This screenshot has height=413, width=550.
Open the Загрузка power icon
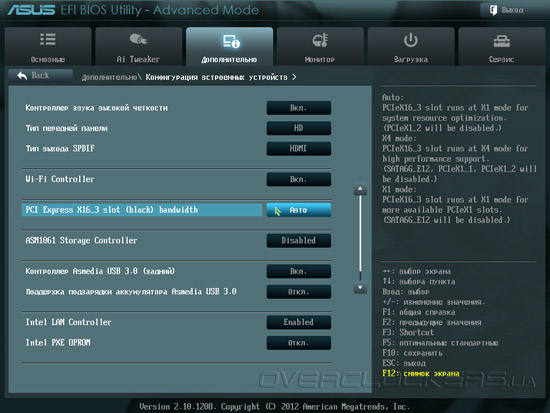410,40
